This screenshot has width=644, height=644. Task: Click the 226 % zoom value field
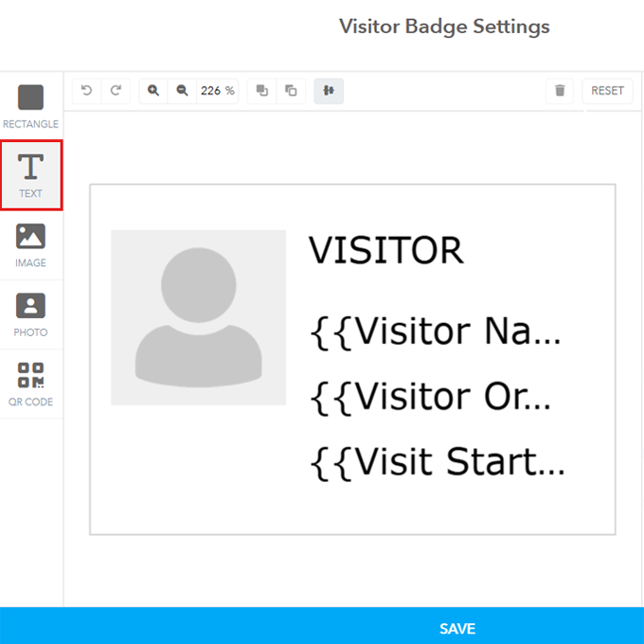point(217,91)
